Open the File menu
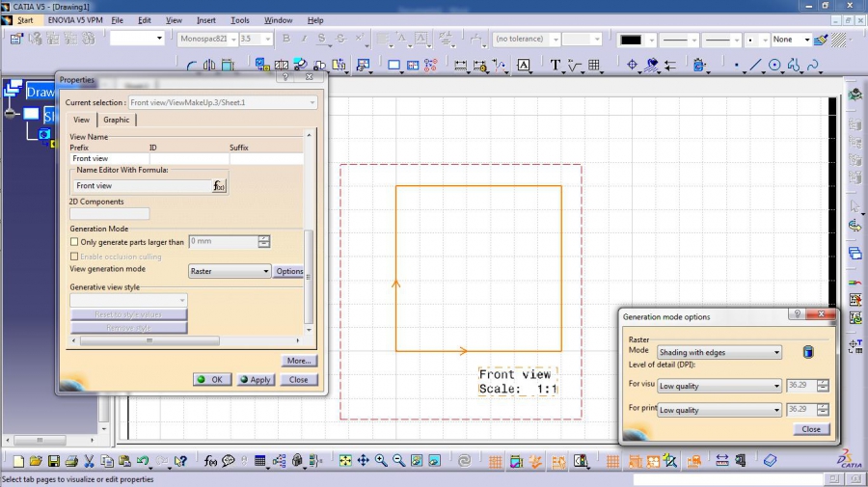 pyautogui.click(x=118, y=20)
